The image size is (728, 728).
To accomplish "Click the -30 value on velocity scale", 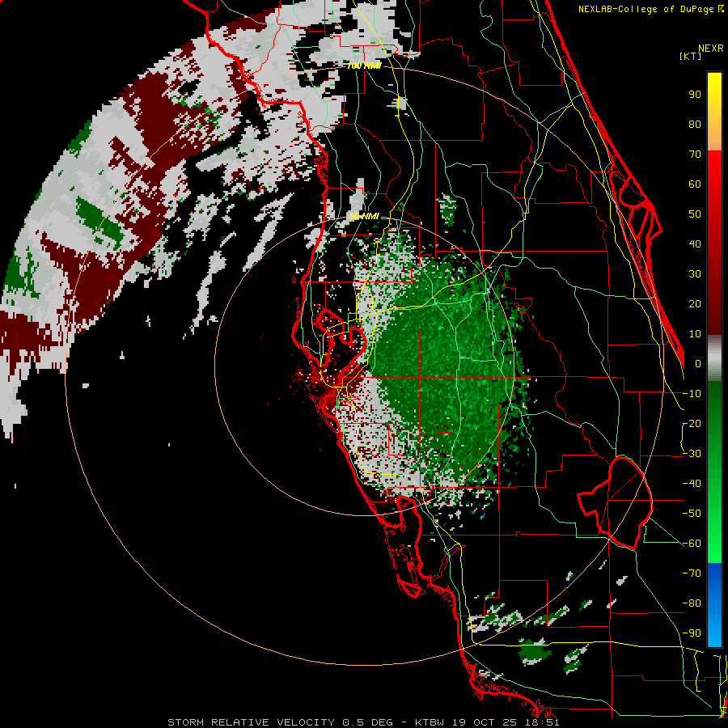I will click(x=692, y=454).
